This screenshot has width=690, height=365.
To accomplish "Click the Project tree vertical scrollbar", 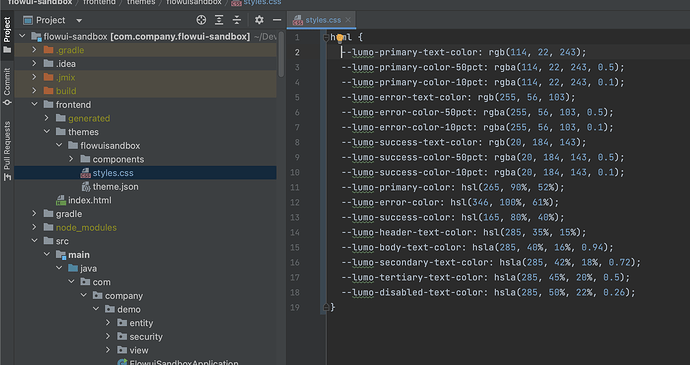I will tap(282, 55).
